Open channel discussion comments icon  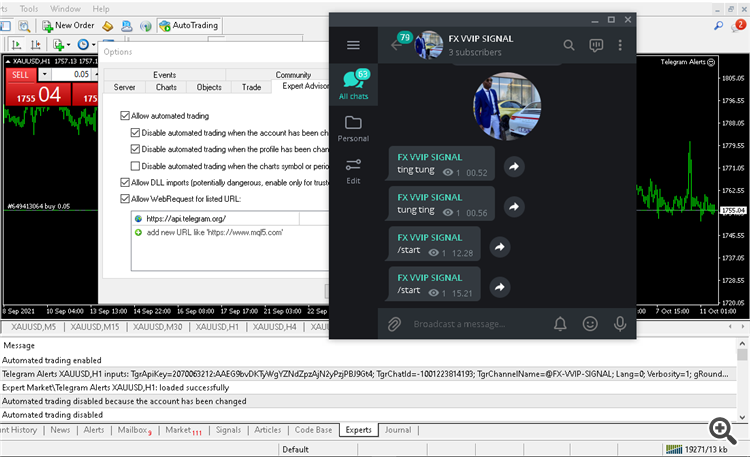tap(596, 45)
